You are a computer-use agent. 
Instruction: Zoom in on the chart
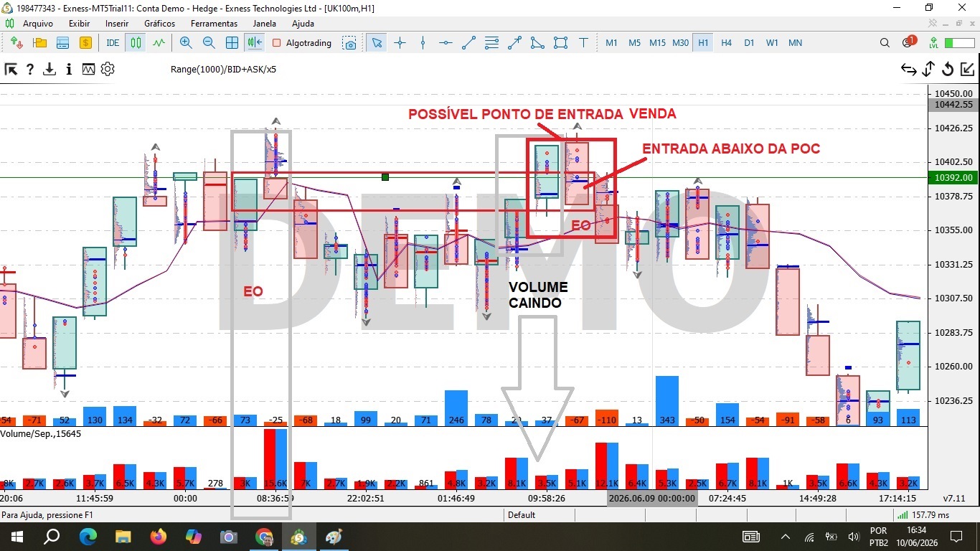(x=186, y=43)
